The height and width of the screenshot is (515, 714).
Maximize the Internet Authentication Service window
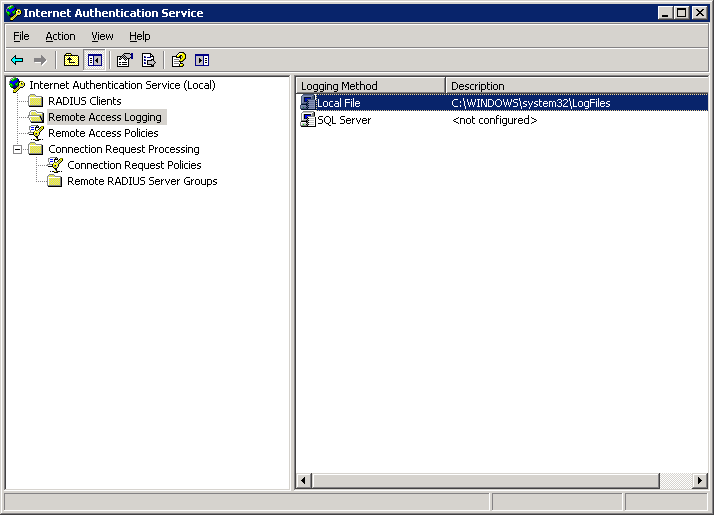681,13
